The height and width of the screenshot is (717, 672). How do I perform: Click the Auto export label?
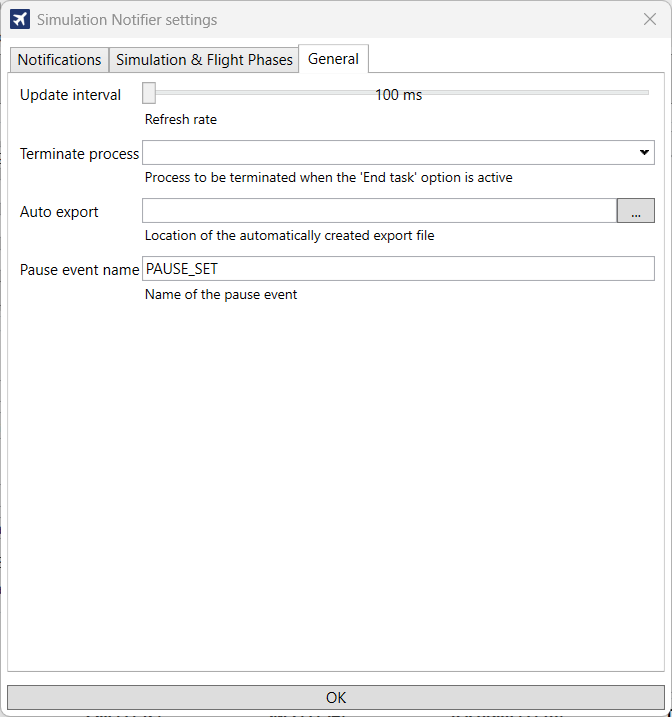(59, 212)
